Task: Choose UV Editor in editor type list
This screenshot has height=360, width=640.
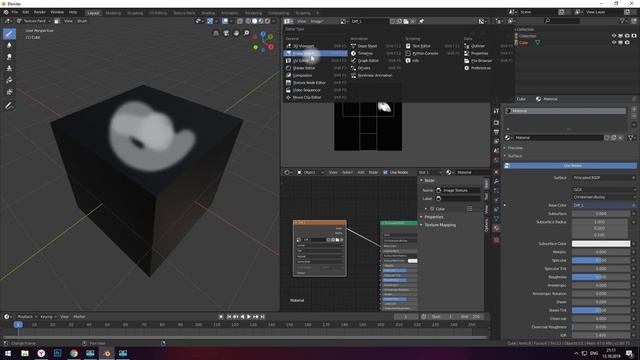Action: coord(315,61)
